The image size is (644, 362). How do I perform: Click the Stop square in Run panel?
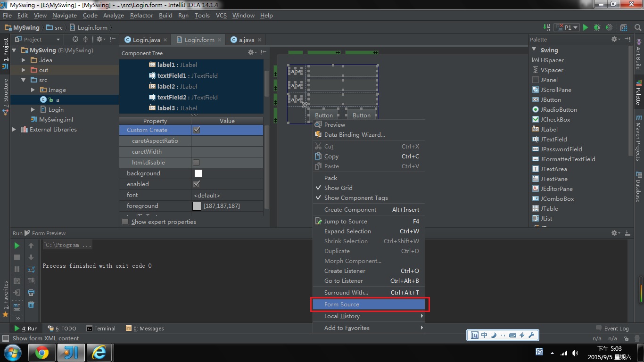pyautogui.click(x=17, y=257)
